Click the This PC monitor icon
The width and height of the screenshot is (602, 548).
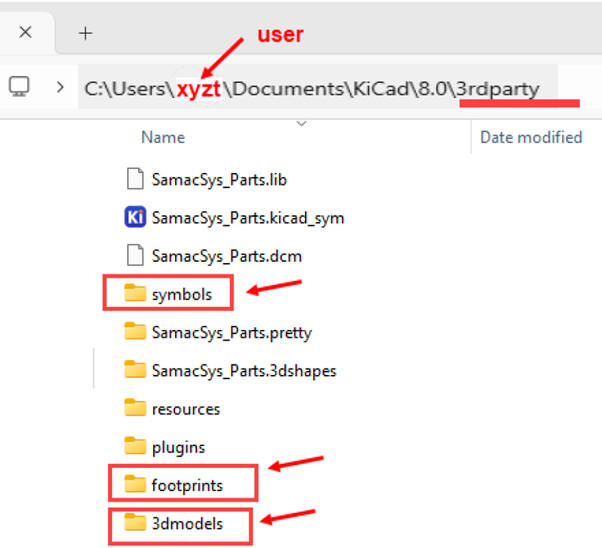click(19, 87)
